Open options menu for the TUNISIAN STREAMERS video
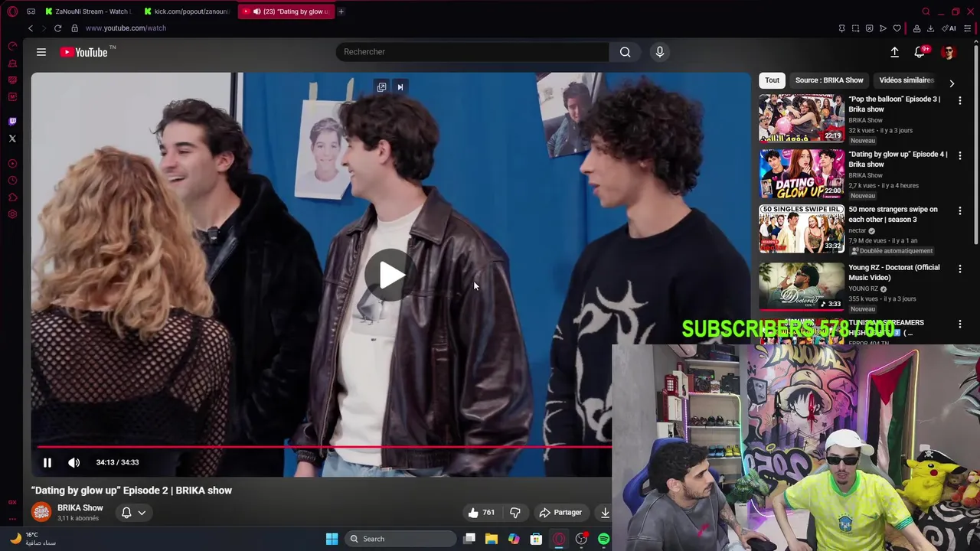The width and height of the screenshot is (980, 551). pos(959,324)
